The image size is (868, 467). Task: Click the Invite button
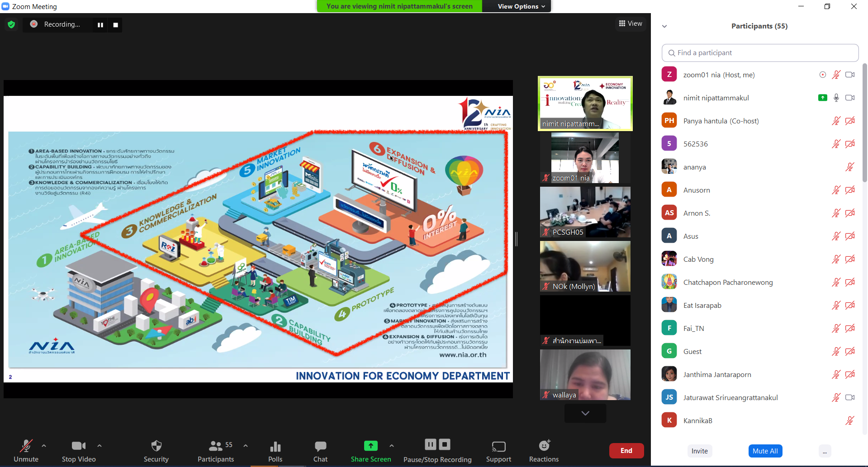(x=699, y=451)
